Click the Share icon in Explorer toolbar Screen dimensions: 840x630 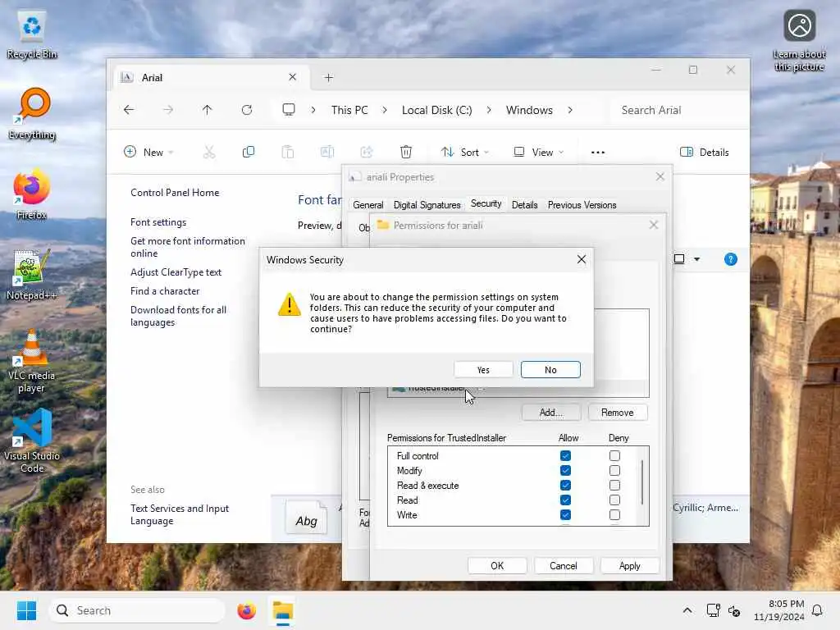[367, 152]
